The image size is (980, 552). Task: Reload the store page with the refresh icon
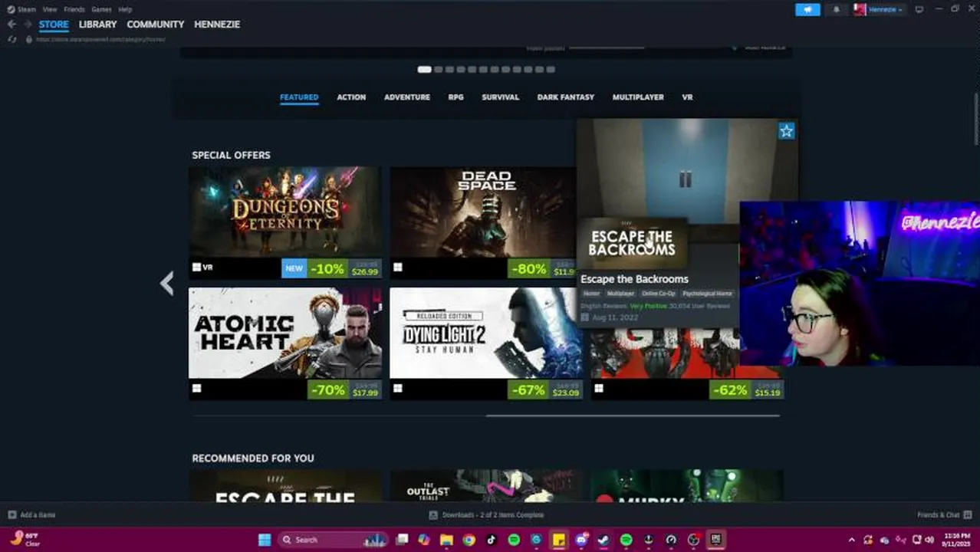coord(12,39)
